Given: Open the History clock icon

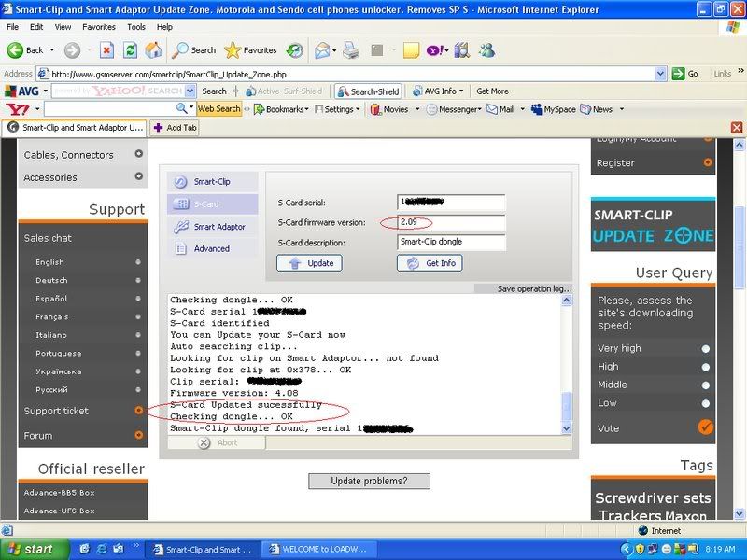Looking at the screenshot, I should pos(295,50).
